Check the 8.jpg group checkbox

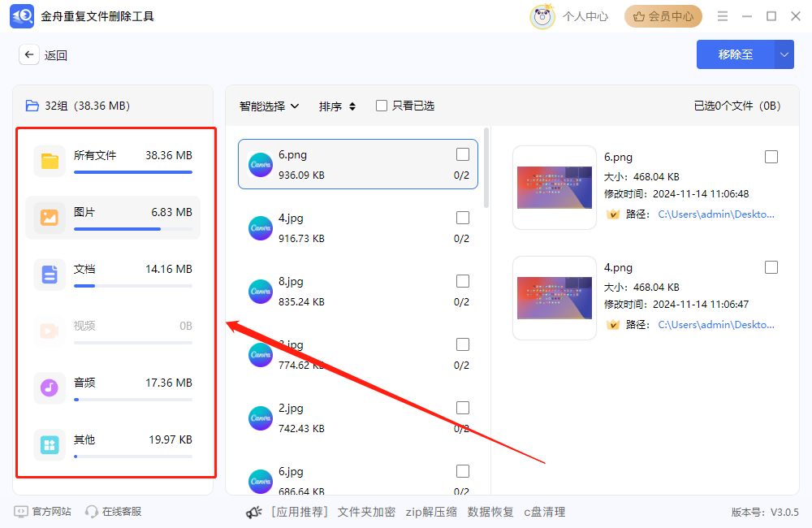tap(463, 281)
